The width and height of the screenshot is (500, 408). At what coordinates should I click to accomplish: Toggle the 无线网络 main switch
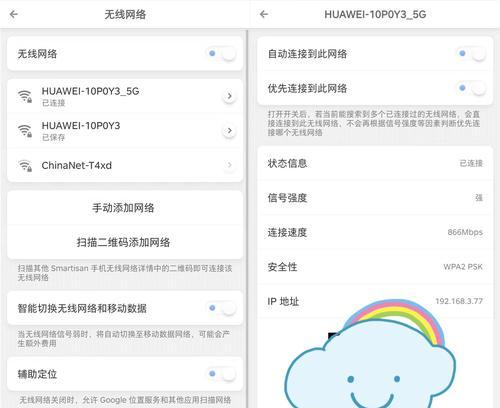[x=223, y=54]
